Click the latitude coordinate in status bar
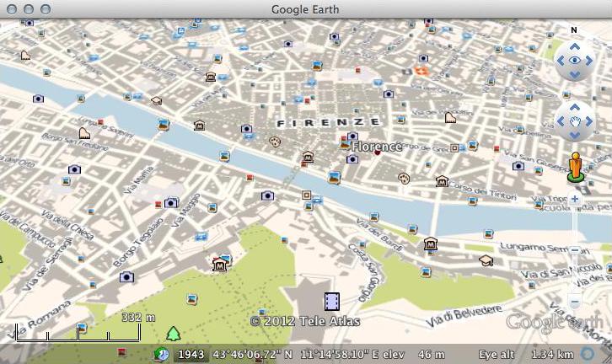The image size is (612, 364). click(x=253, y=354)
